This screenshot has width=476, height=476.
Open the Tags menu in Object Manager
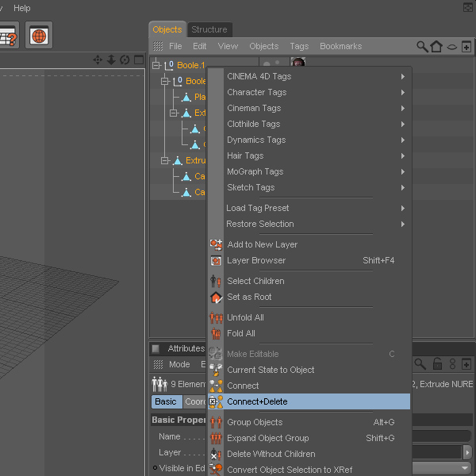[299, 46]
